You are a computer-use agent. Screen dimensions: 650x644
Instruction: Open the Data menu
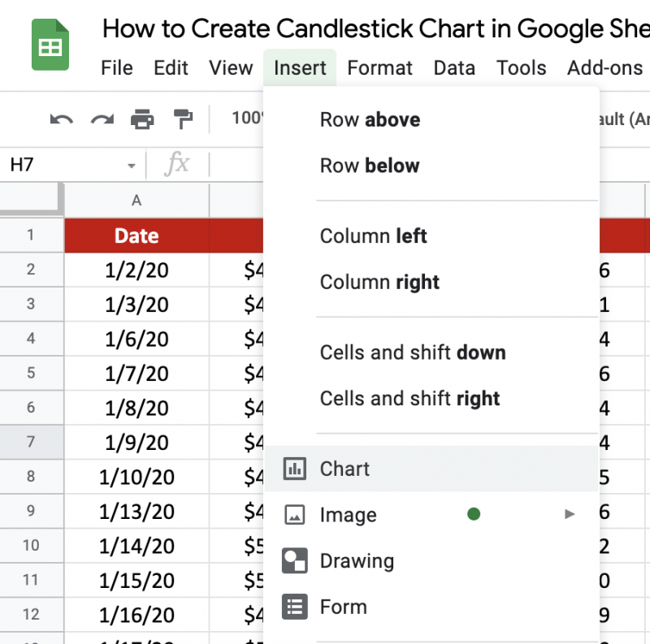454,68
